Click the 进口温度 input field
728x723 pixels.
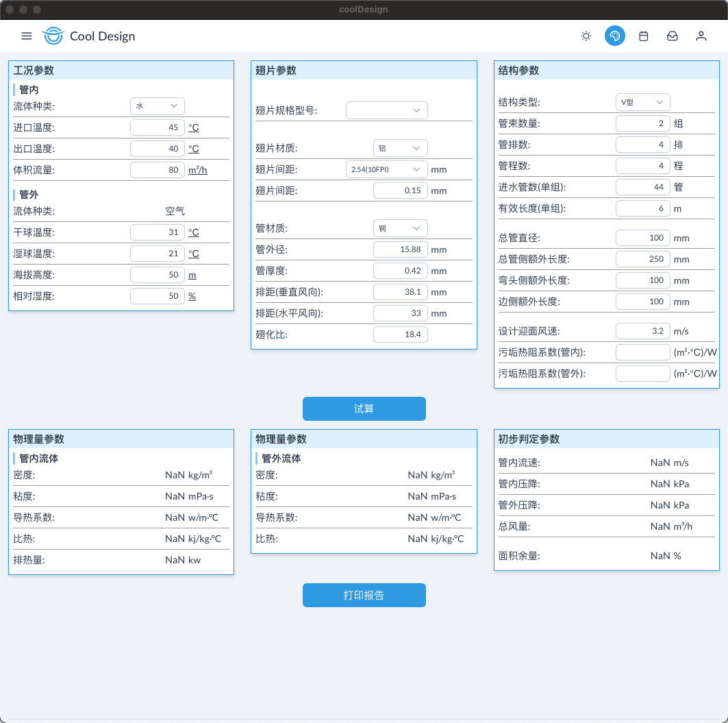[x=158, y=127]
